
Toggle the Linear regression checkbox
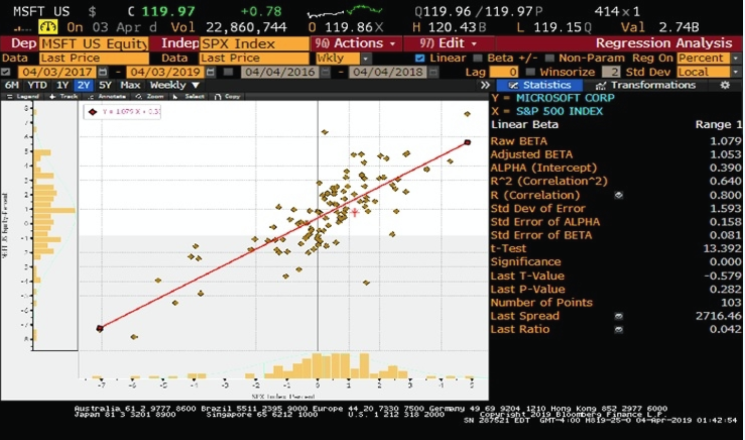click(420, 58)
